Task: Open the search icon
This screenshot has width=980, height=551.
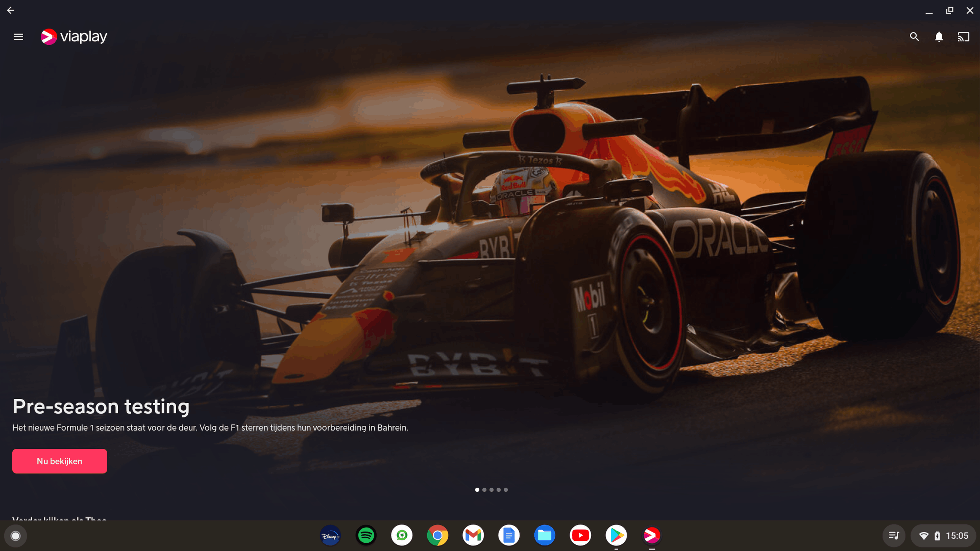Action: tap(914, 37)
